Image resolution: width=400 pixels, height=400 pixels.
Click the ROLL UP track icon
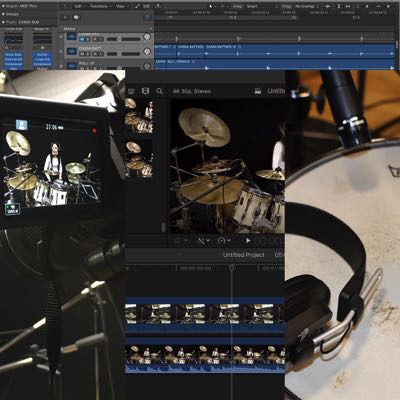(71, 66)
